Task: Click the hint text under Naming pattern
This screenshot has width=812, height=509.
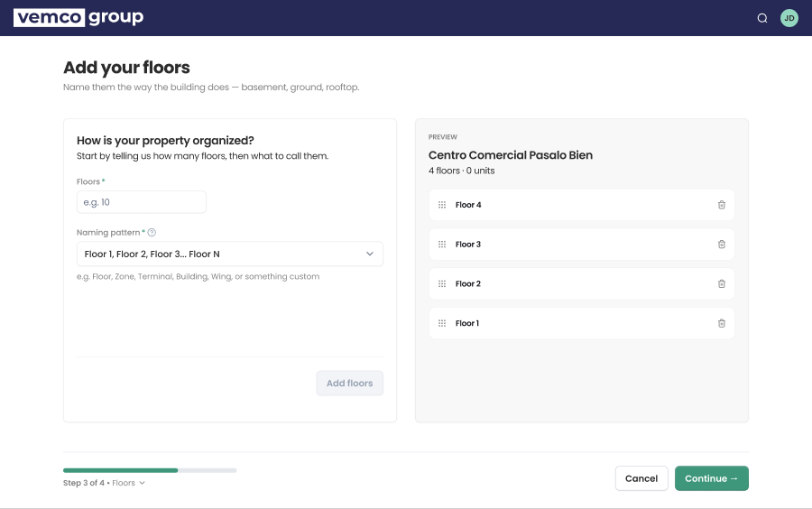Action: click(198, 276)
